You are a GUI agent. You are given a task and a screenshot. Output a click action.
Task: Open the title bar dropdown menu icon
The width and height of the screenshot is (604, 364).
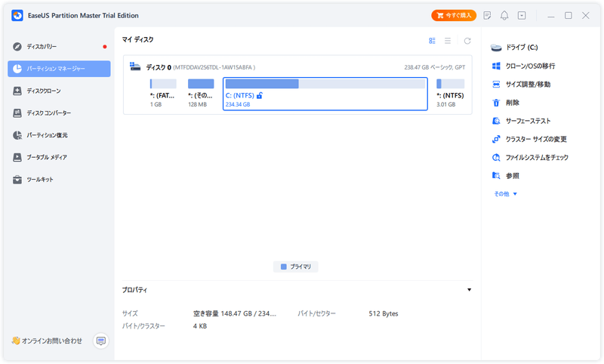[522, 15]
